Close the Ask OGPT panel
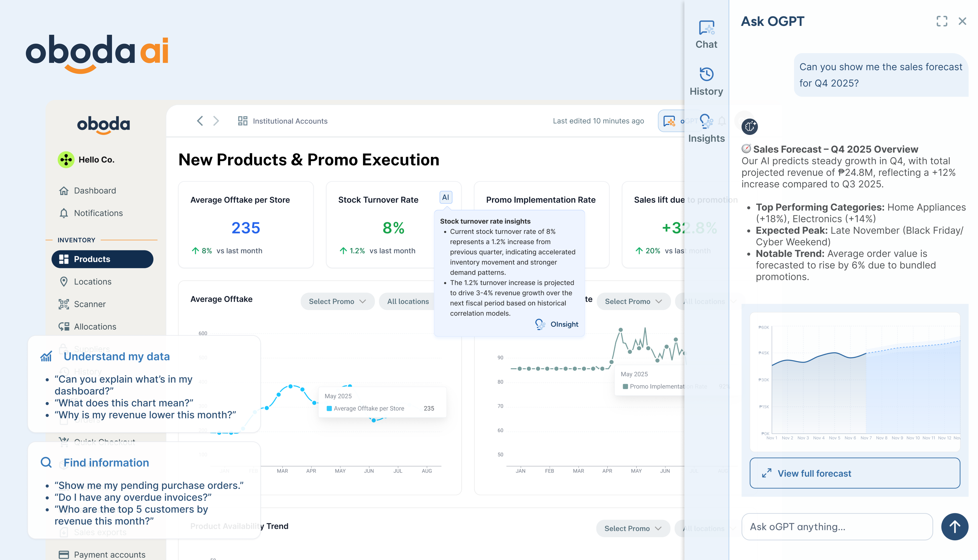The image size is (978, 560). coord(962,21)
